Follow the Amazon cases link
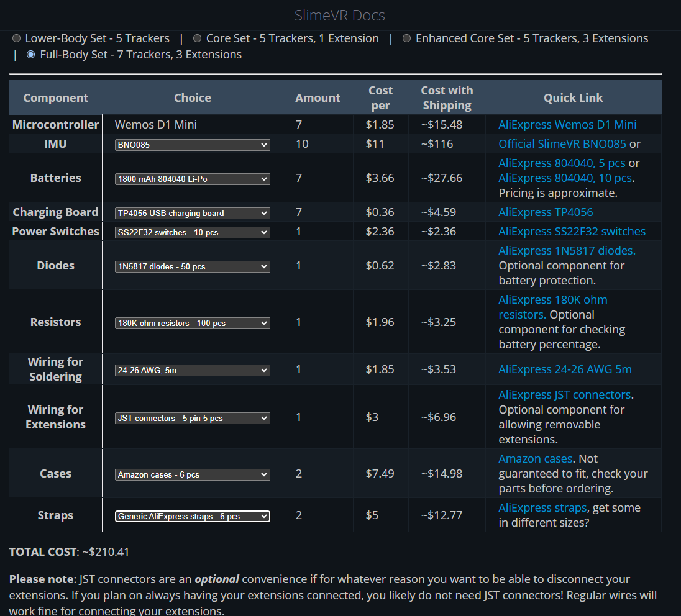Viewport: 681px width, 616px height. 536,459
